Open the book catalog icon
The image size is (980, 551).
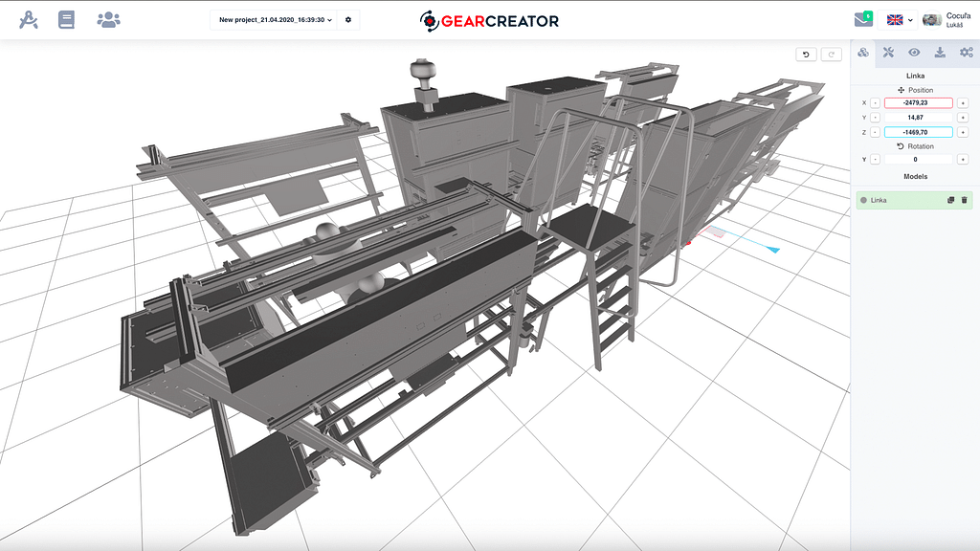pyautogui.click(x=66, y=19)
